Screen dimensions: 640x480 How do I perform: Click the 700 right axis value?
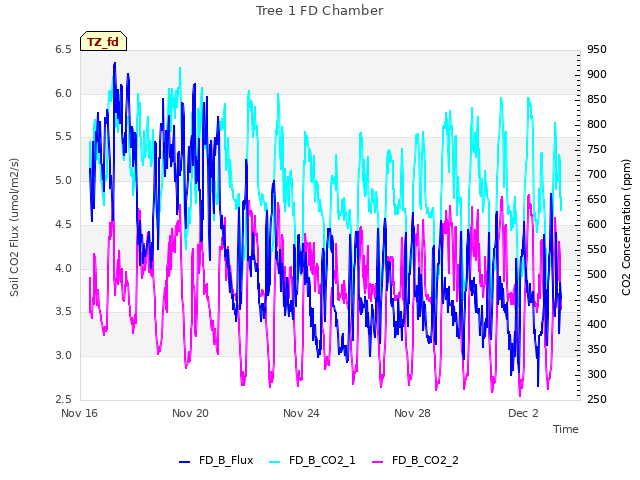[597, 175]
